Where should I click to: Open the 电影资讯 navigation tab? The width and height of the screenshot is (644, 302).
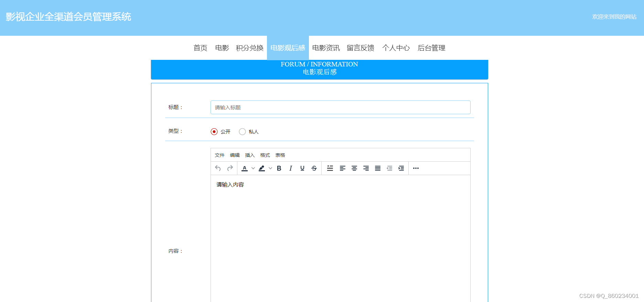point(326,48)
